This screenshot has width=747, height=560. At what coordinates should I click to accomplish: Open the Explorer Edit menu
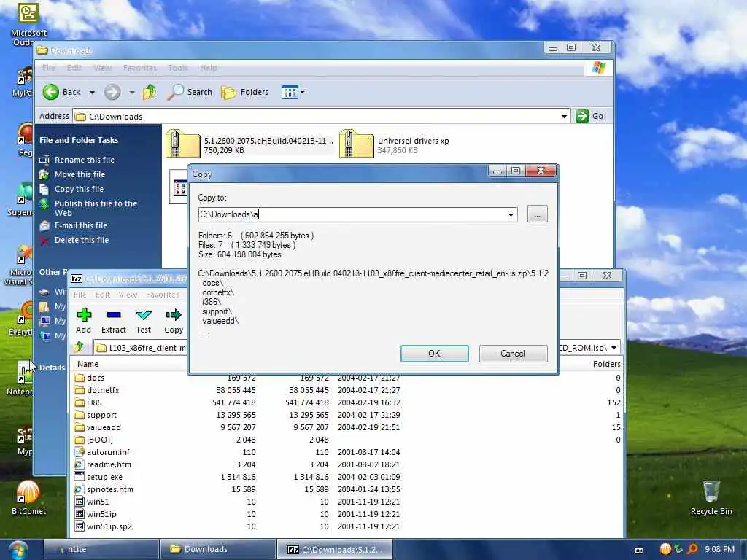74,68
